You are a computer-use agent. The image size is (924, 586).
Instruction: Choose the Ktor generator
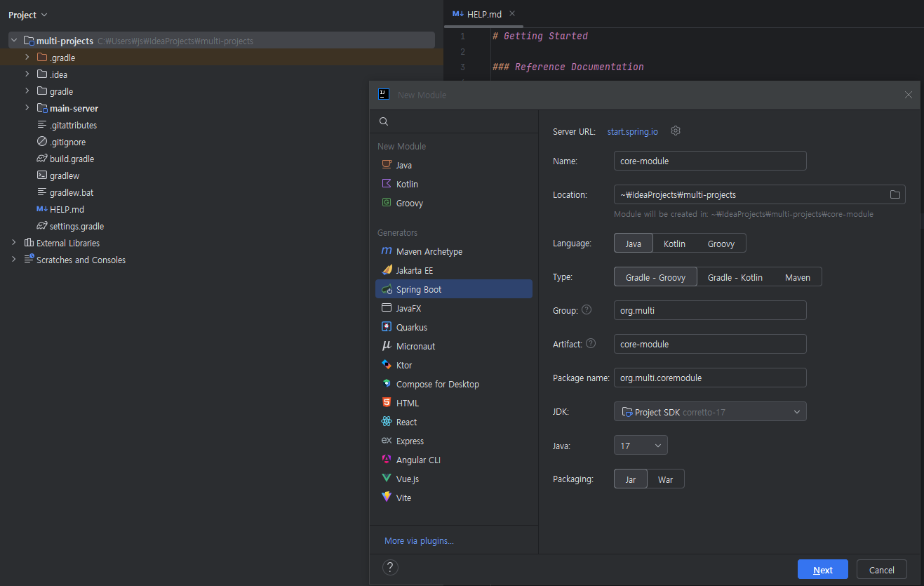point(454,365)
